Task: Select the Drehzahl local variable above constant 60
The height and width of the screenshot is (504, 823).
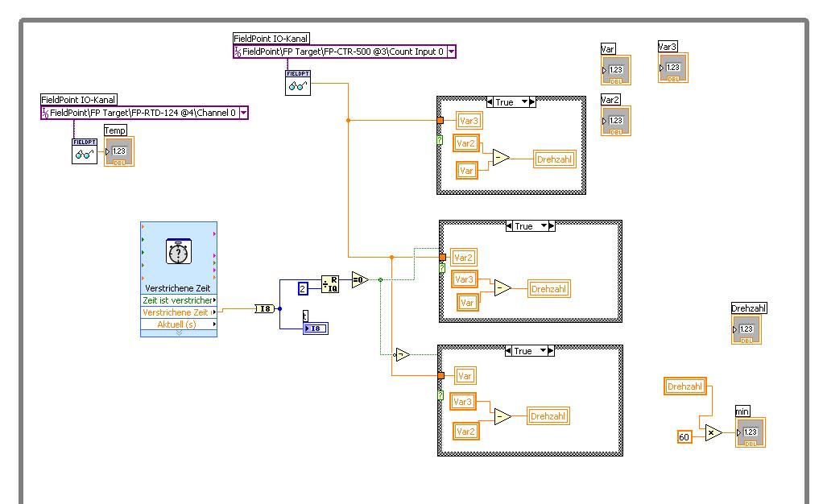Action: tap(685, 386)
